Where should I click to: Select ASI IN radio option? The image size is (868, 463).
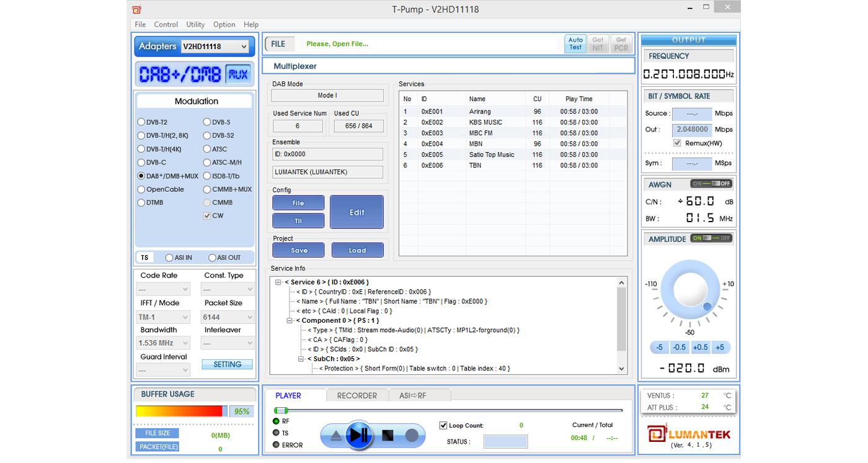pos(169,258)
